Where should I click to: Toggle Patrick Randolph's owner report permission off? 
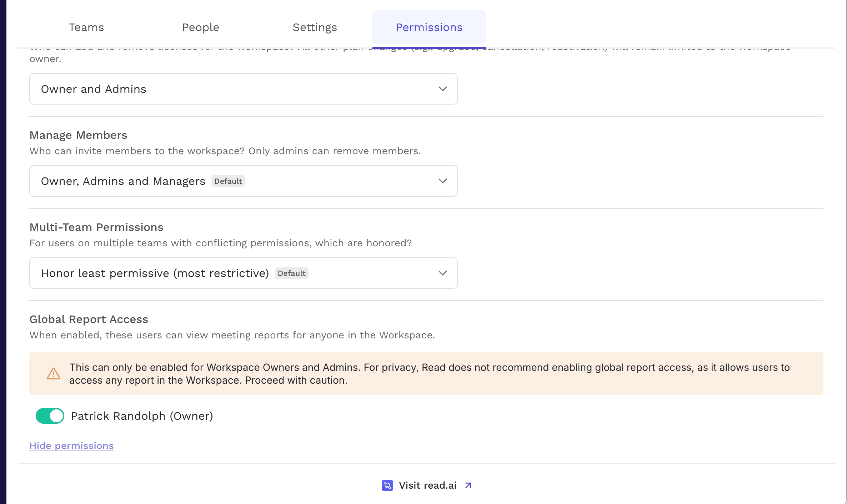pos(50,416)
